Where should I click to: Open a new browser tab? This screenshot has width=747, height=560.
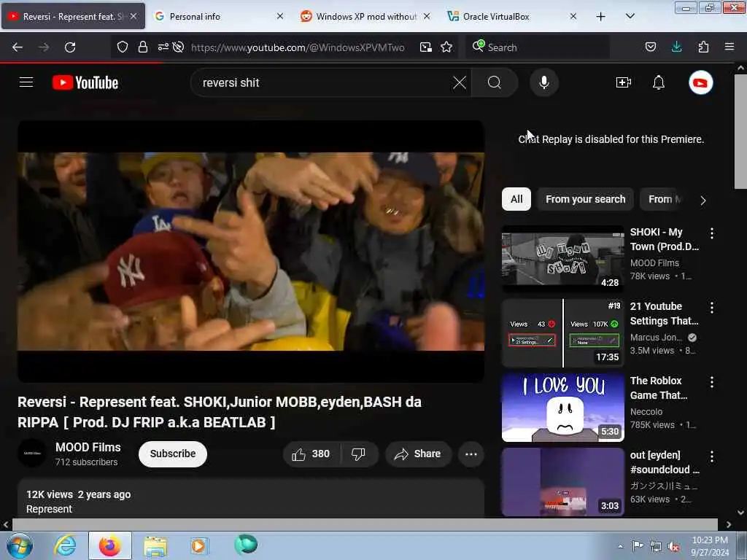point(601,17)
